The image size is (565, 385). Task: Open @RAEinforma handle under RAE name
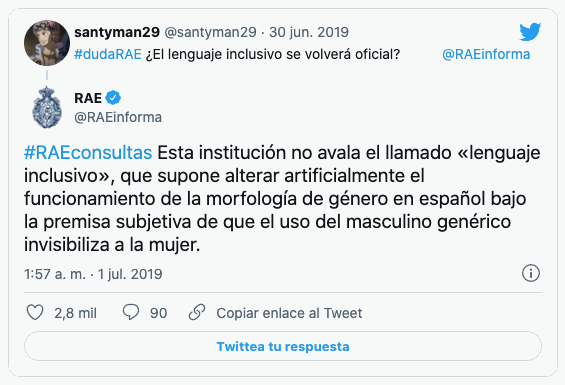pyautogui.click(x=118, y=117)
